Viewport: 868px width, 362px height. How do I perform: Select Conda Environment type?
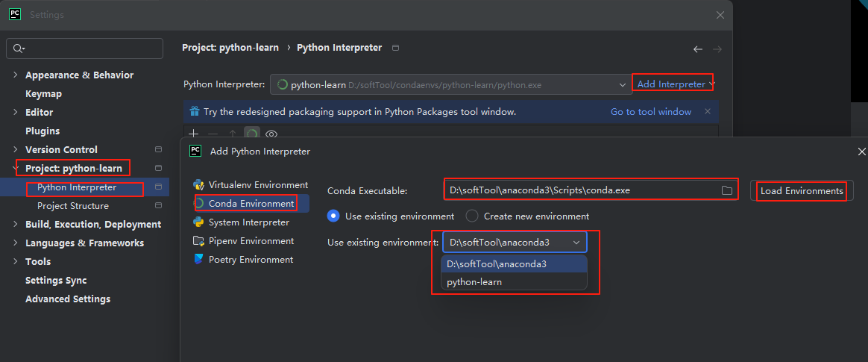coord(251,204)
